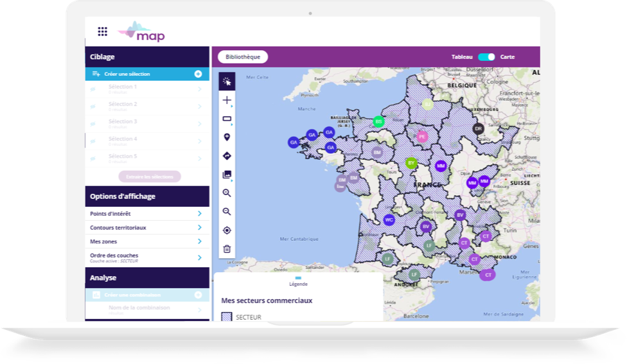The image size is (627, 364).
Task: Click the chart icon beside Créer une combinaison
Action: (x=96, y=295)
